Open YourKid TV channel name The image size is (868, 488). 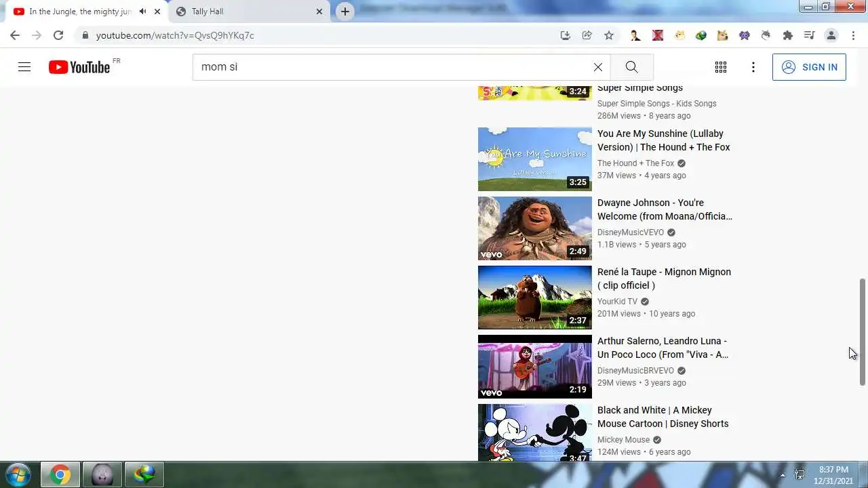pos(617,302)
